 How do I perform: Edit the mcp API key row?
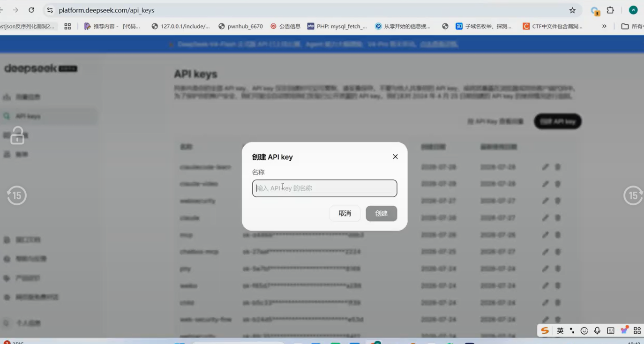coord(545,235)
